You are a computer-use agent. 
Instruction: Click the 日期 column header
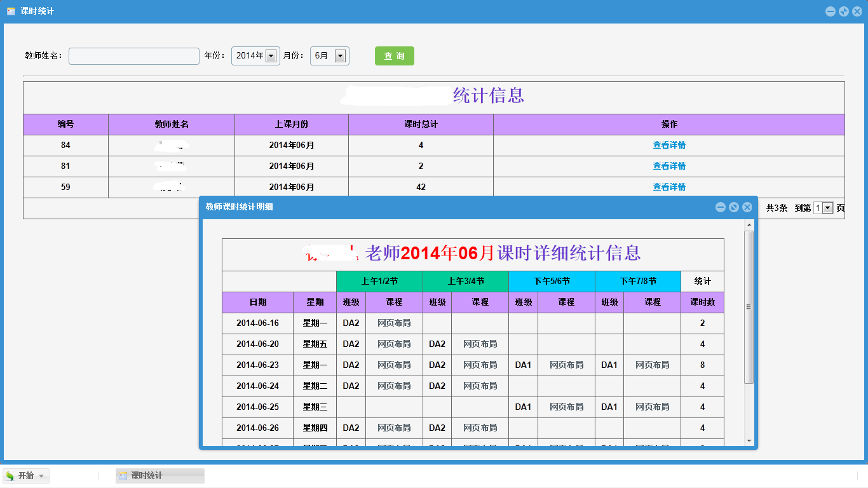pyautogui.click(x=258, y=302)
